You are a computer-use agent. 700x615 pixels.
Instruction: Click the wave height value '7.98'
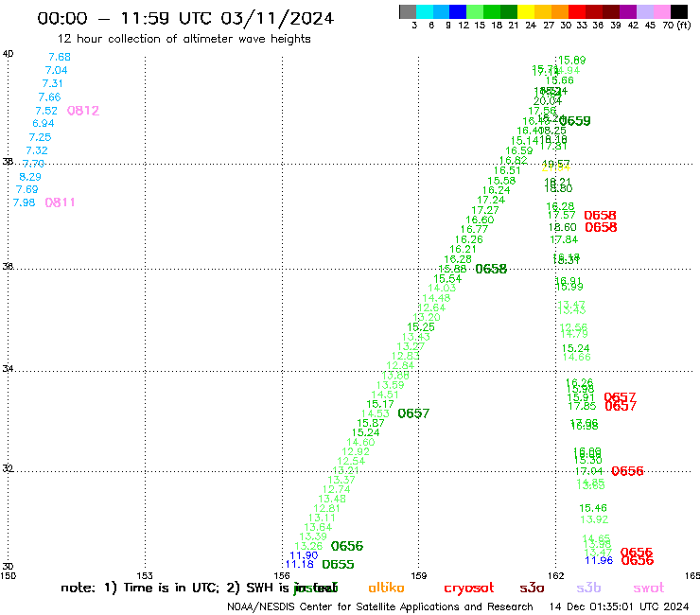tap(24, 202)
